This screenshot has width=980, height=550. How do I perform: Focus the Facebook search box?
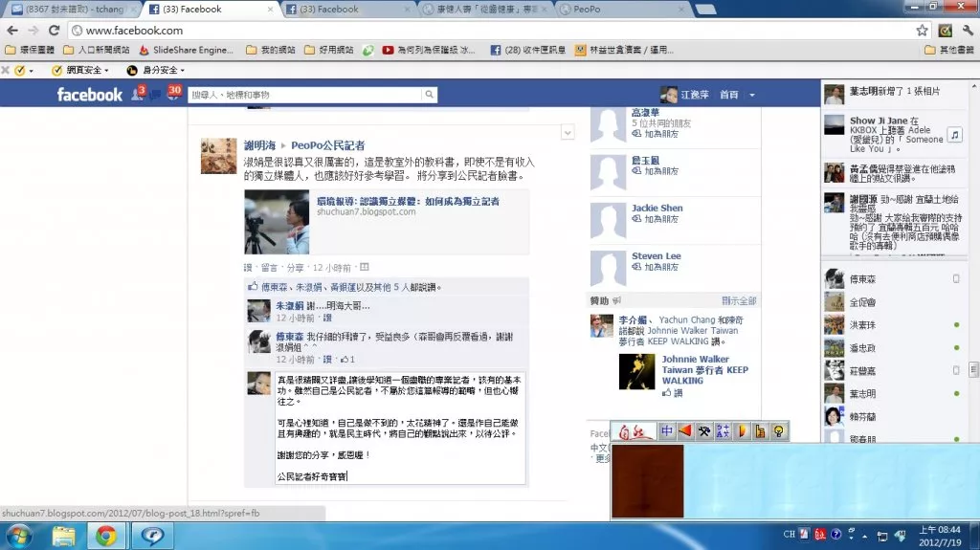tap(305, 95)
